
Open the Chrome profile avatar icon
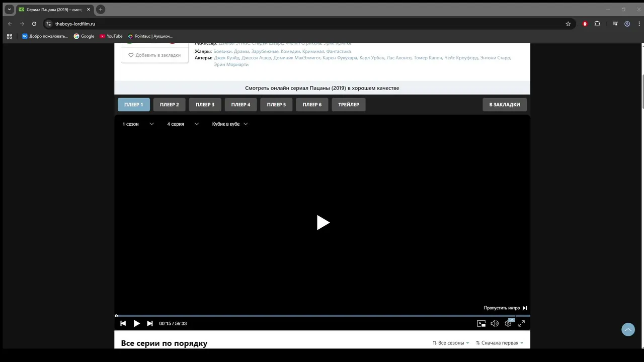(x=627, y=24)
